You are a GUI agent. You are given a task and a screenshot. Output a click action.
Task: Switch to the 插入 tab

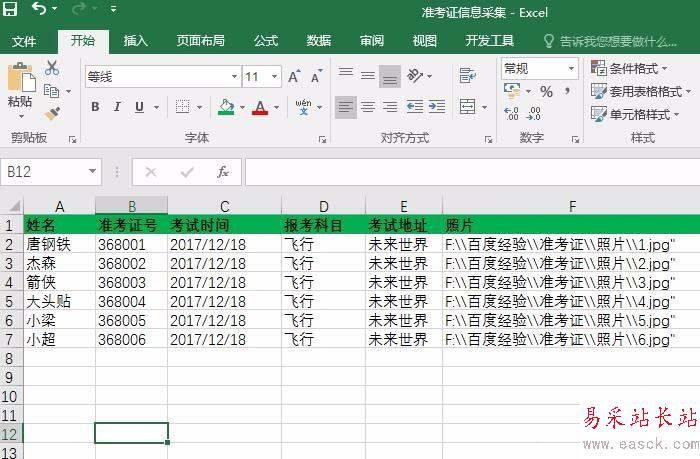[136, 41]
